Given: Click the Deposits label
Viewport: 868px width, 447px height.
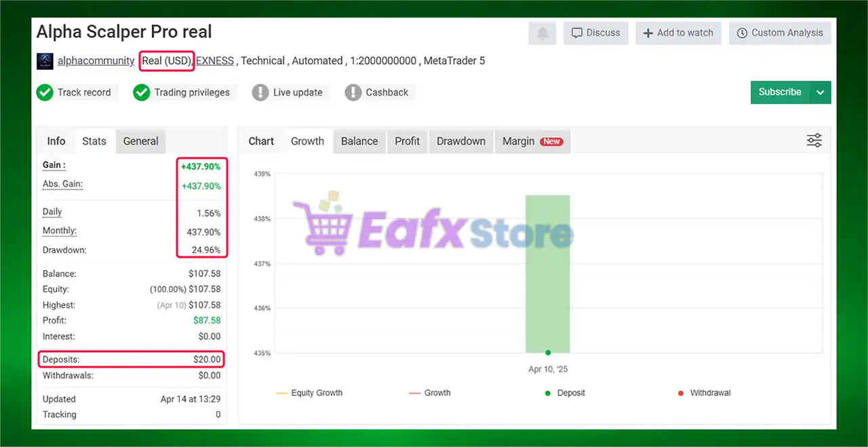Looking at the screenshot, I should click(x=61, y=359).
